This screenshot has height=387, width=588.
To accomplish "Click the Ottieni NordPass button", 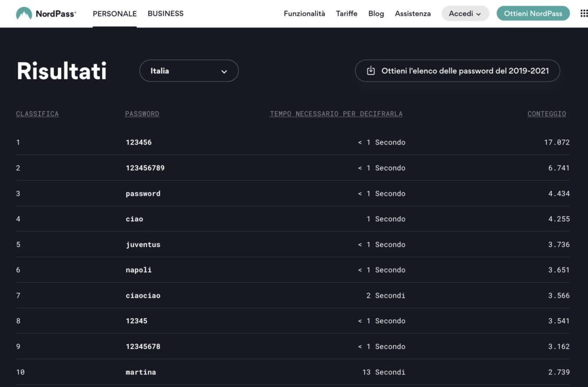I will pos(533,14).
